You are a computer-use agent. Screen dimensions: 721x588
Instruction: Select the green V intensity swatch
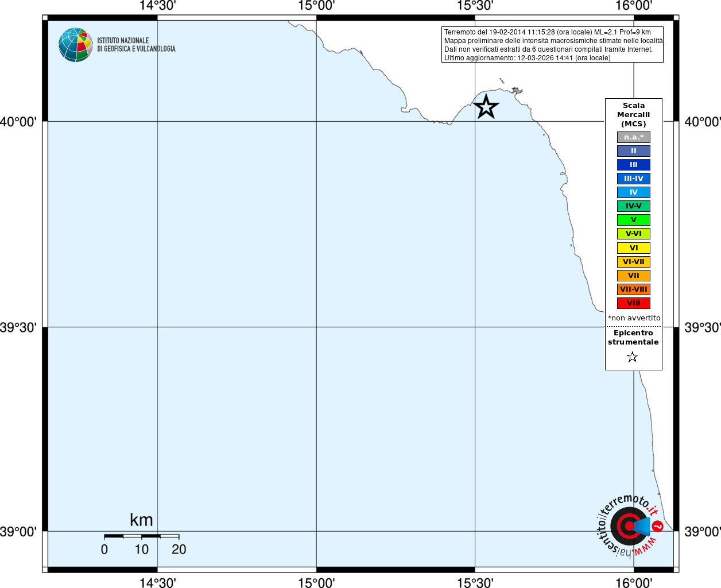click(634, 220)
